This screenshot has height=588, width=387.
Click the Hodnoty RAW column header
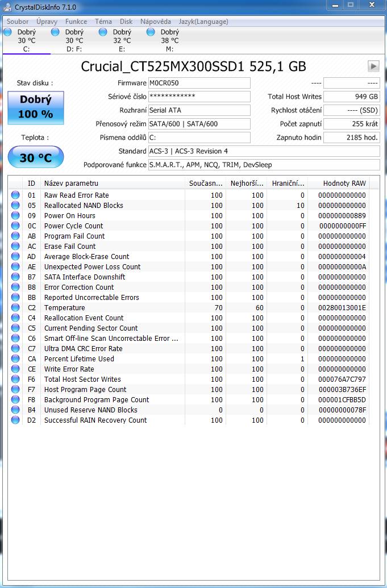click(338, 184)
